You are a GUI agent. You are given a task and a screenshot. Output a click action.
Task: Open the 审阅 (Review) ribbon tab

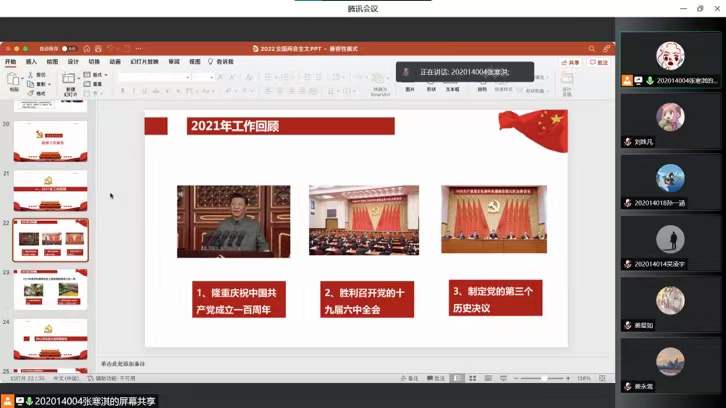(x=174, y=62)
